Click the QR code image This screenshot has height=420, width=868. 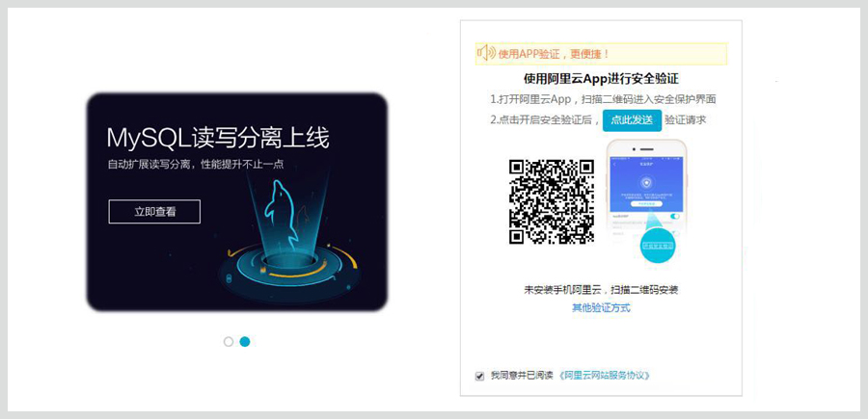(552, 201)
